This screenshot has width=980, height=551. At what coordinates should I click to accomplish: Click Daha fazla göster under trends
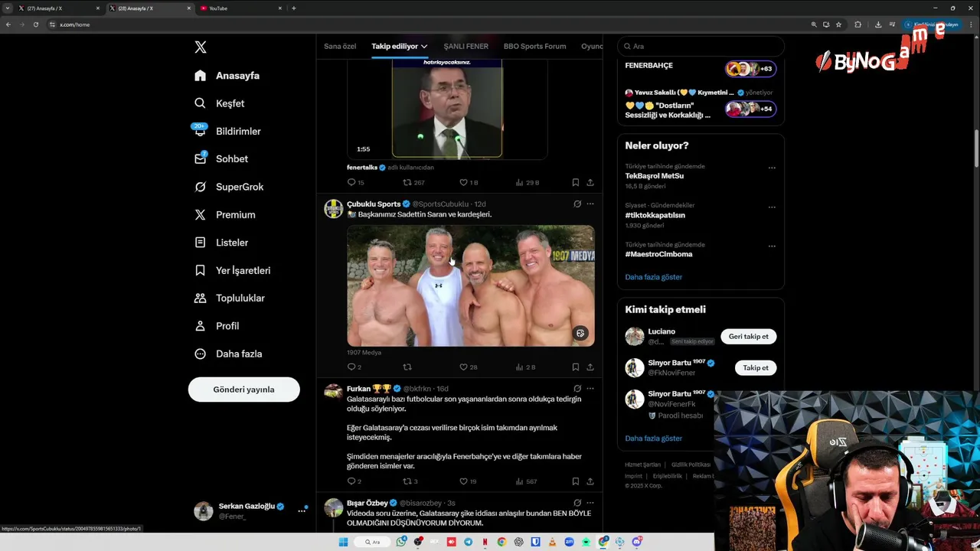pyautogui.click(x=653, y=277)
